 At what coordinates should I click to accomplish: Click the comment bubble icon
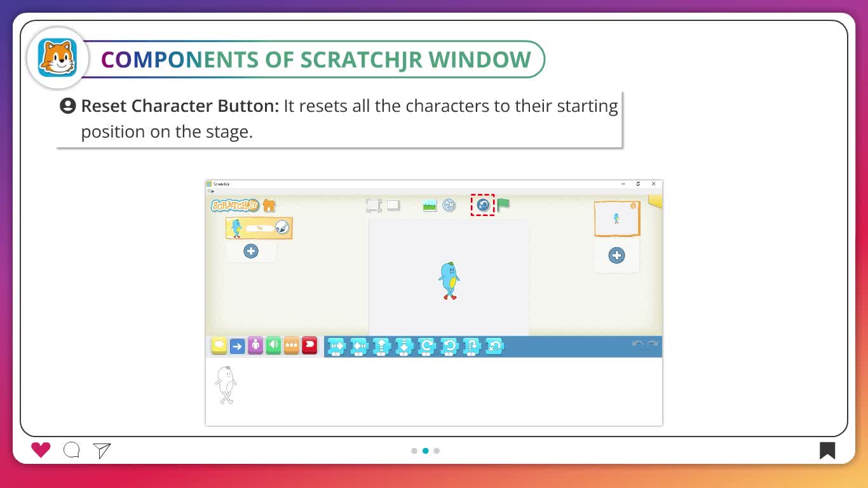[x=72, y=451]
